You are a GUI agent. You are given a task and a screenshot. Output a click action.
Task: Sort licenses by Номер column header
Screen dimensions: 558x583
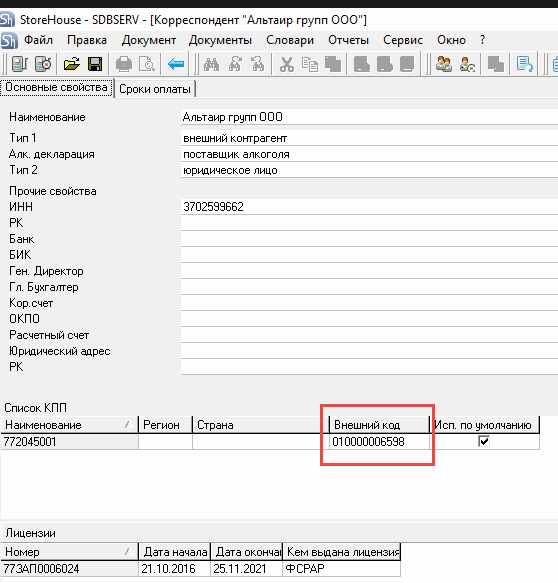click(x=69, y=552)
